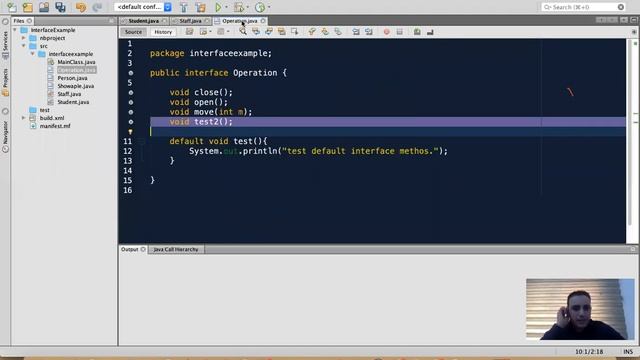Open the default config dropdown
The image size is (640, 360).
(168, 7)
